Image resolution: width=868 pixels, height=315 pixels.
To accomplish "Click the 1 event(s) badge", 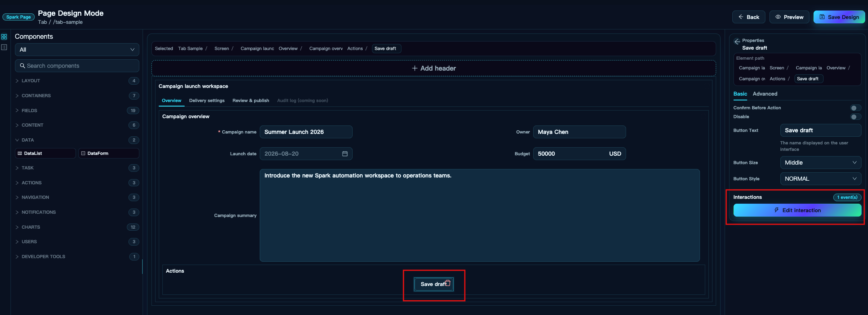I will pos(847,197).
